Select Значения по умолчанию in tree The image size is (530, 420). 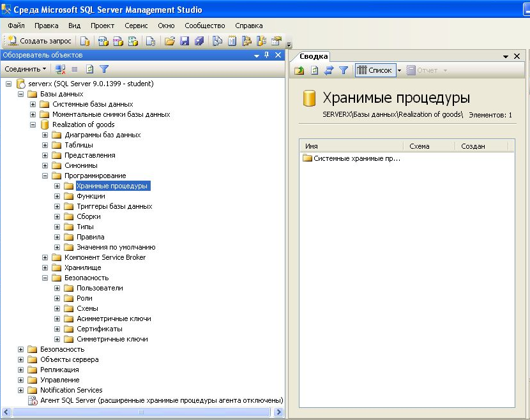(x=116, y=247)
